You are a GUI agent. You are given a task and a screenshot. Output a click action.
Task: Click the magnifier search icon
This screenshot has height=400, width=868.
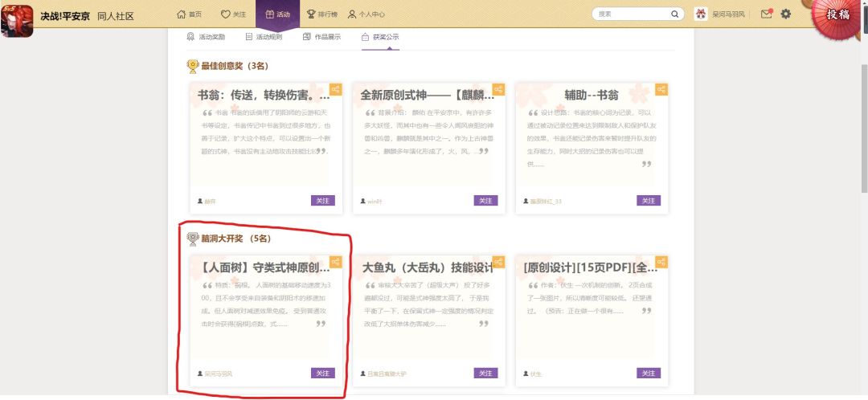(x=675, y=14)
